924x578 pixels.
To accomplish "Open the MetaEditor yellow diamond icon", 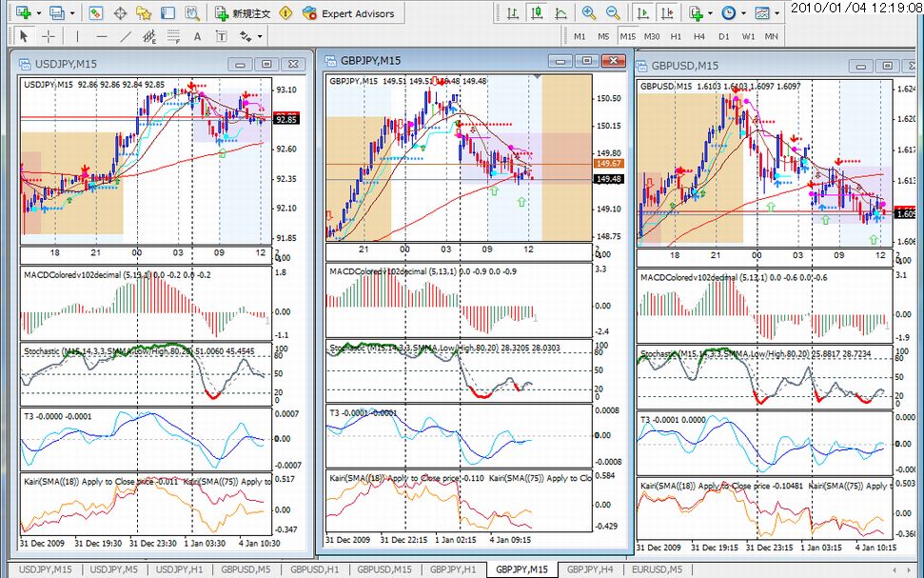I will (285, 12).
